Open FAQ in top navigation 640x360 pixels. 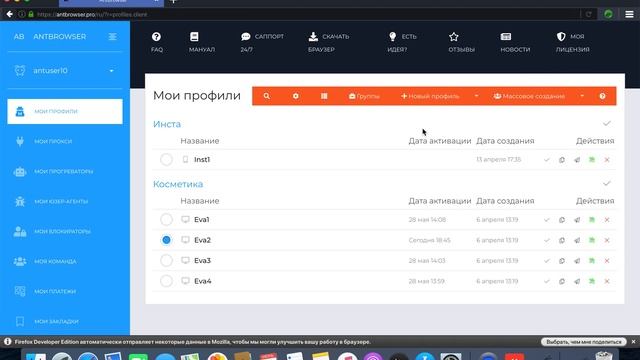click(157, 42)
